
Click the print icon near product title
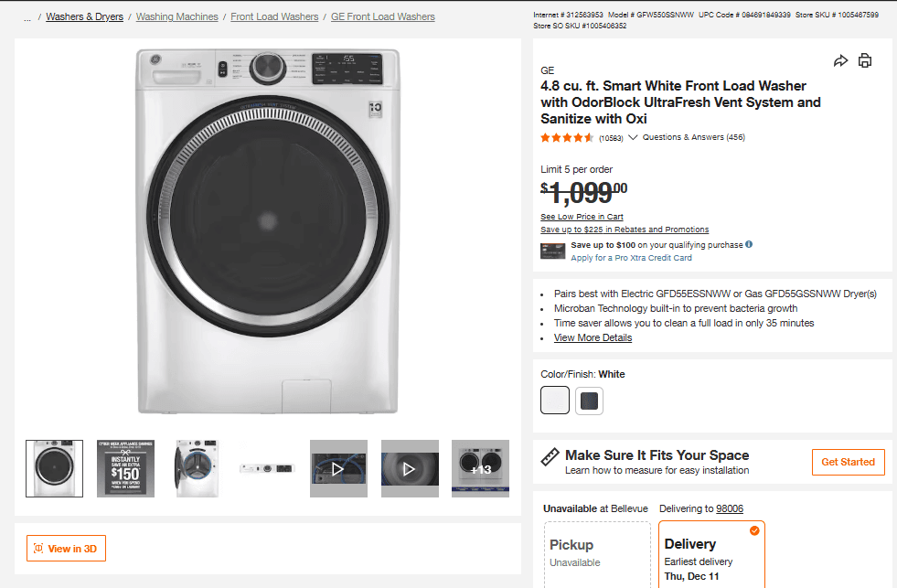(x=865, y=59)
